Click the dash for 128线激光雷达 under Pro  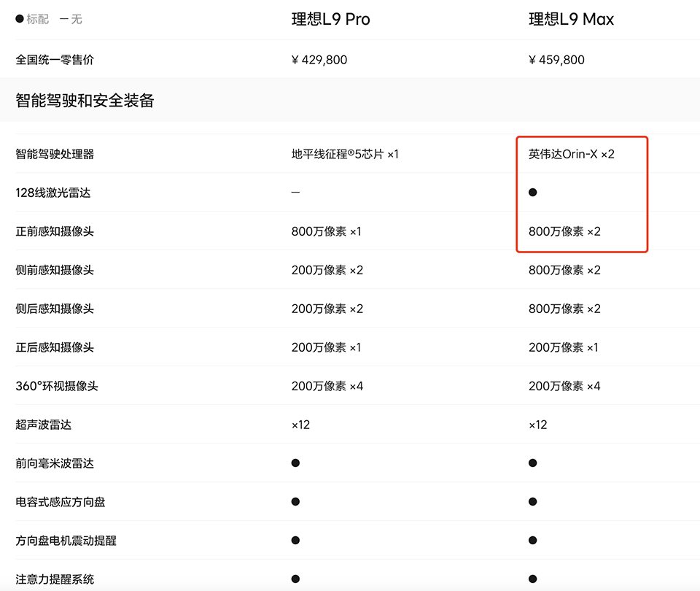tap(295, 193)
